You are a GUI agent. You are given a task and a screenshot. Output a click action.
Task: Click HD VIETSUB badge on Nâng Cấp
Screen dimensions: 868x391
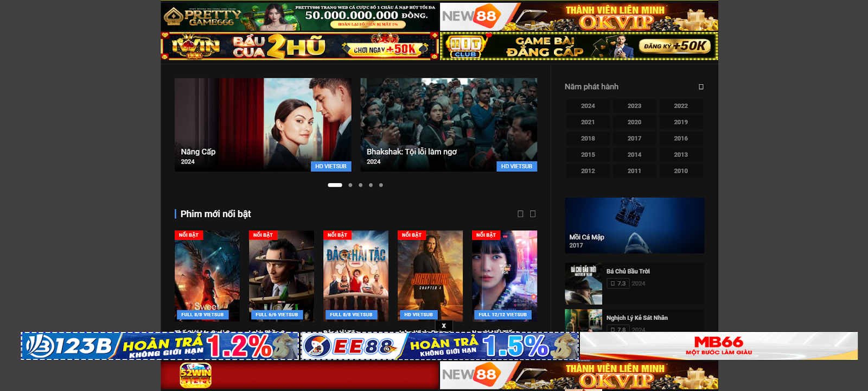331,166
